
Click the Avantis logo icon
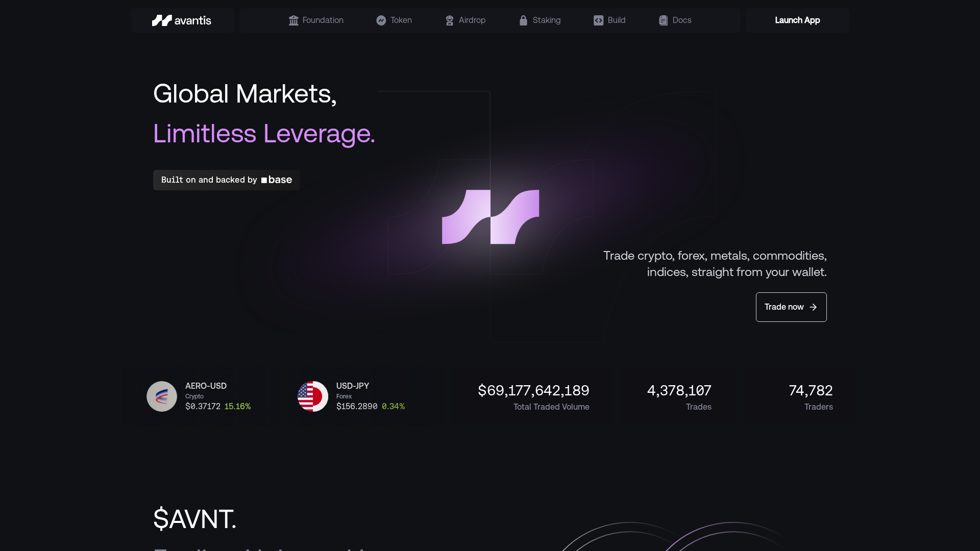click(x=161, y=20)
